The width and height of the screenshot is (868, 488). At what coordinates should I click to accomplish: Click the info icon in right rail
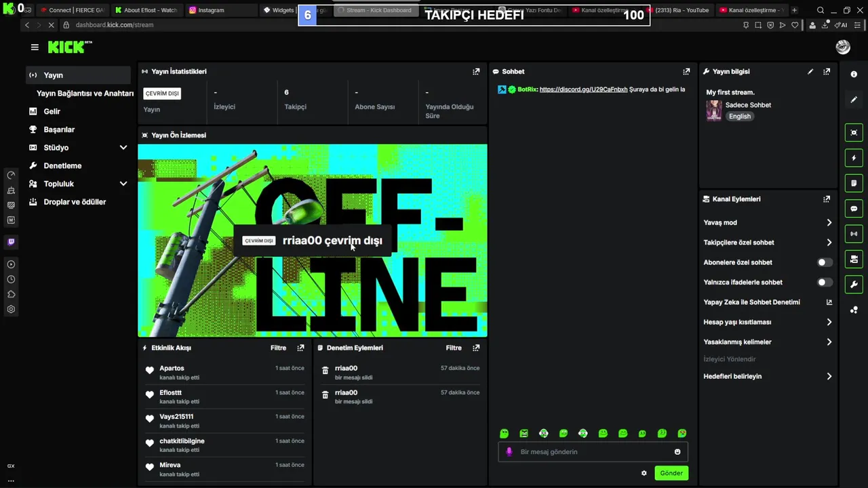(x=854, y=75)
